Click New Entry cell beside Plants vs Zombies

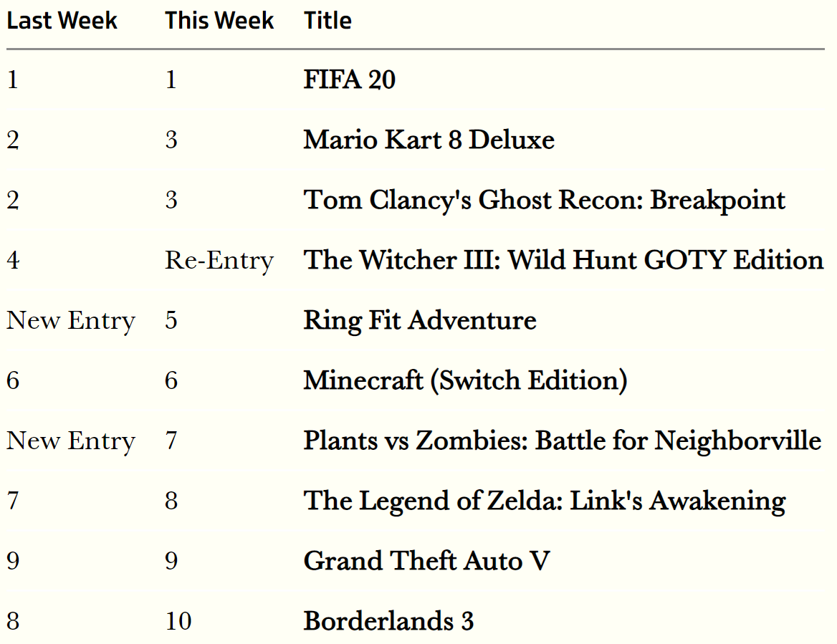(71, 441)
